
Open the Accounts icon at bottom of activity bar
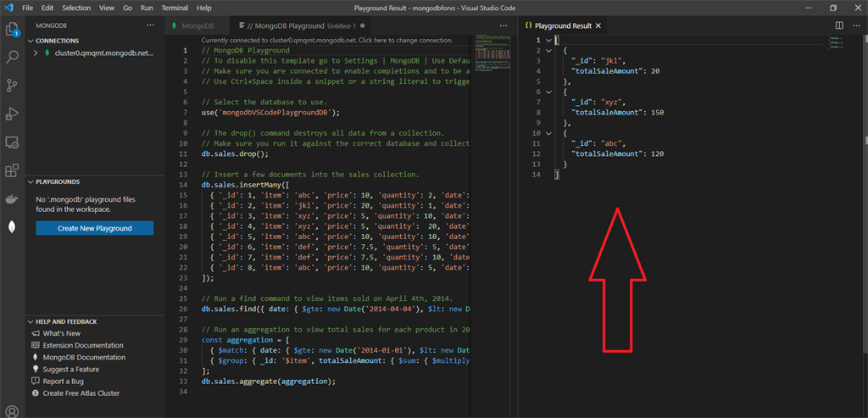tap(12, 412)
